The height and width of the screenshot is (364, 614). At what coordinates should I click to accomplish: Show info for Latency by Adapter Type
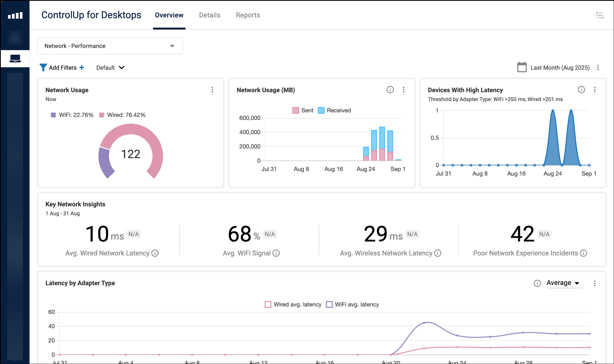pos(537,283)
